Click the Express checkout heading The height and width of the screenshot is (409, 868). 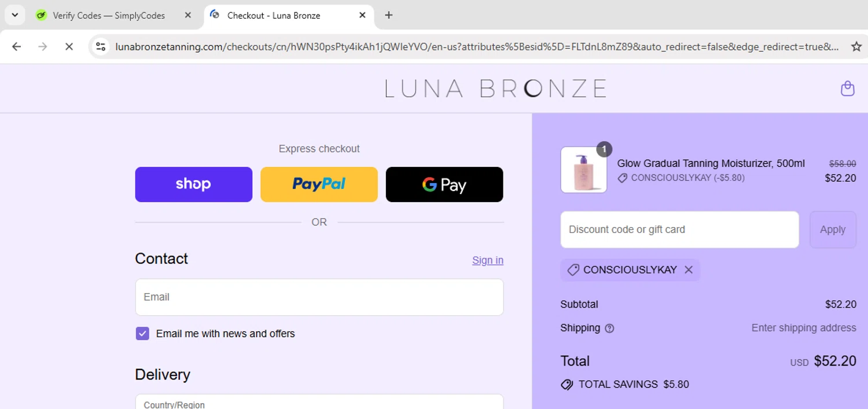click(319, 149)
